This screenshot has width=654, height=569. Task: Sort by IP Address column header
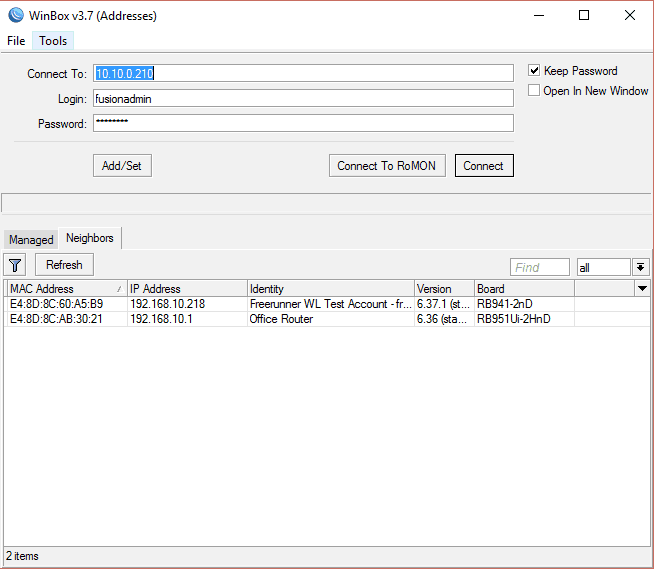(187, 289)
